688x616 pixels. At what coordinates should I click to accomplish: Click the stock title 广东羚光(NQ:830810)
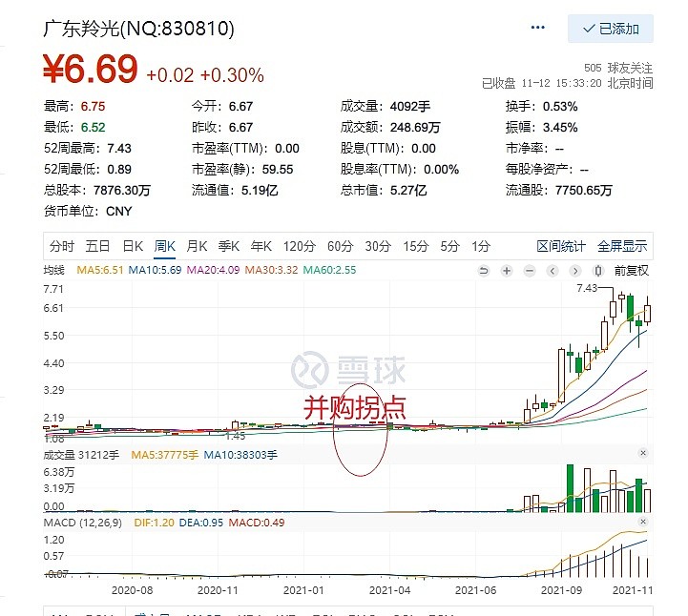pyautogui.click(x=138, y=29)
